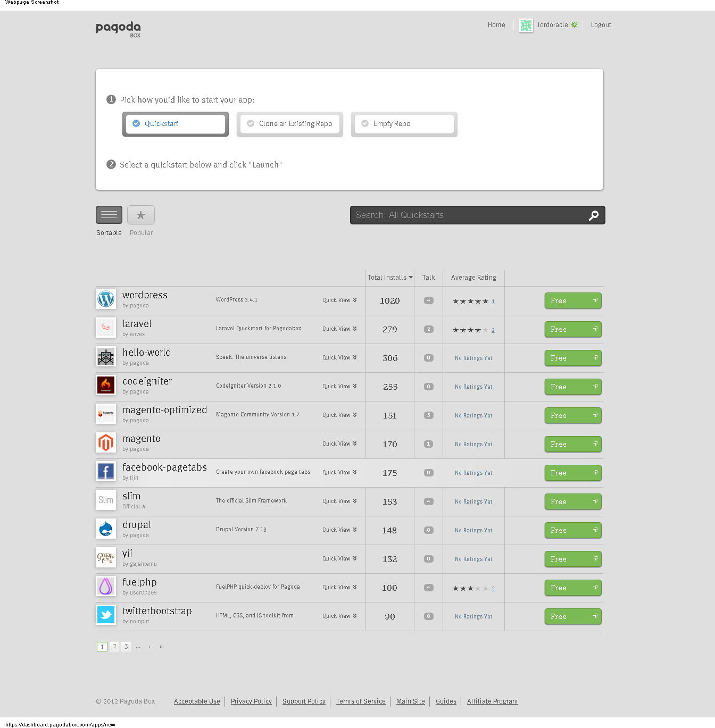Viewport: 715px width, 728px height.
Task: Expand Quick View for yii
Action: click(x=339, y=559)
